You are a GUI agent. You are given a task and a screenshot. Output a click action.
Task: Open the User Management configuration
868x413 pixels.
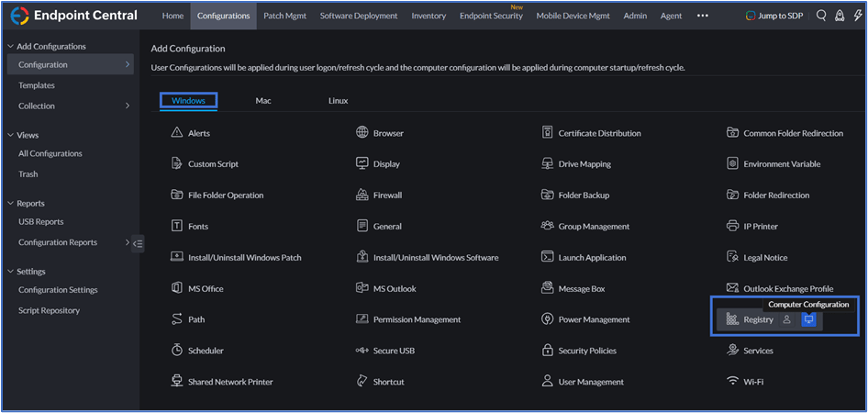(583, 382)
